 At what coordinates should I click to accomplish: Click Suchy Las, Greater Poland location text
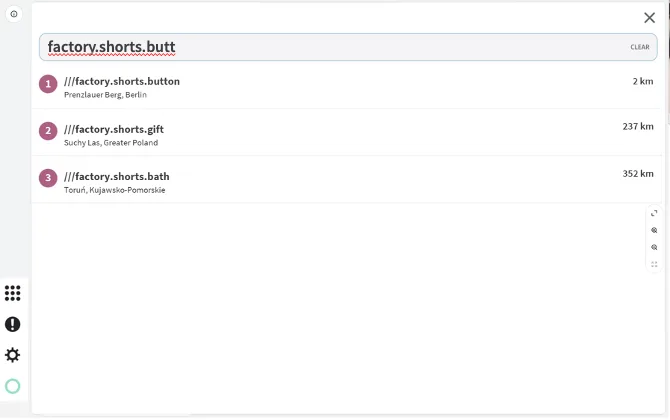[x=111, y=143]
